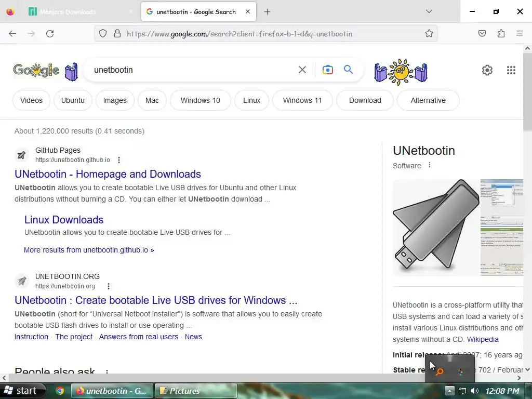This screenshot has height=399, width=532.
Task: Click the horizontal scroll right arrow
Action: 519,378
